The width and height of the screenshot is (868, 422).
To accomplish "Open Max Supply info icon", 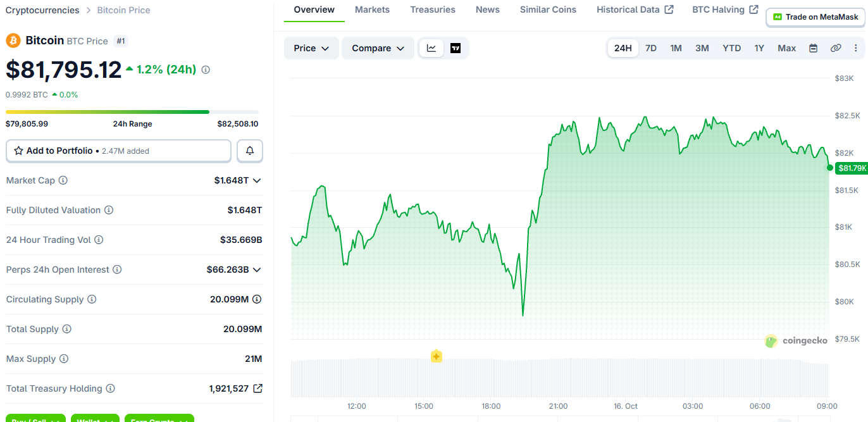I will [x=64, y=359].
